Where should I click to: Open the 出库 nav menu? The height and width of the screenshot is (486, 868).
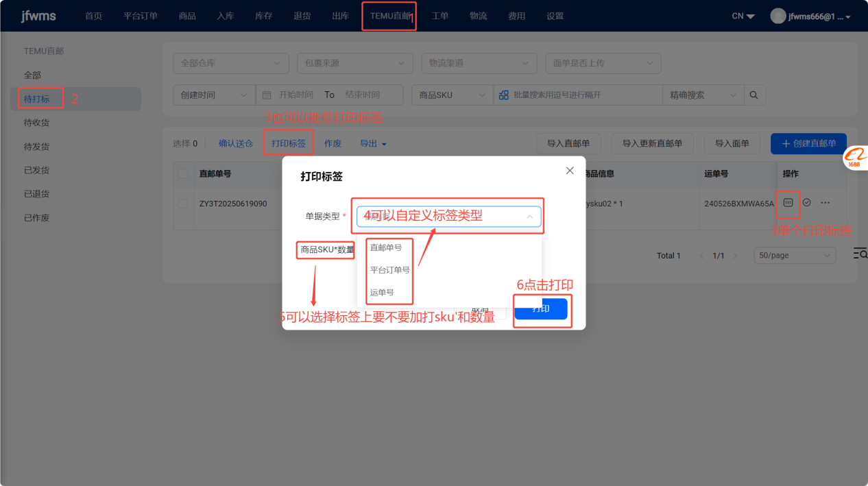(x=340, y=16)
